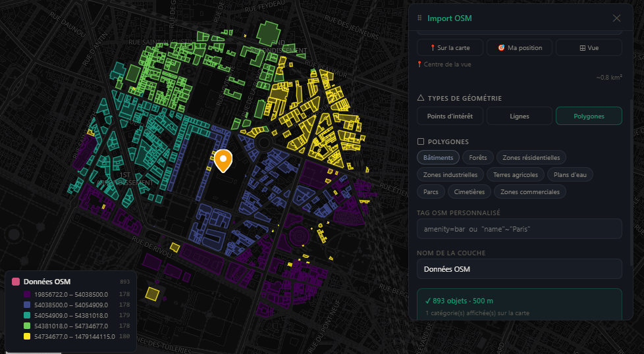Toggle the Zones industrielles chip
This screenshot has height=354, width=644.
(450, 175)
